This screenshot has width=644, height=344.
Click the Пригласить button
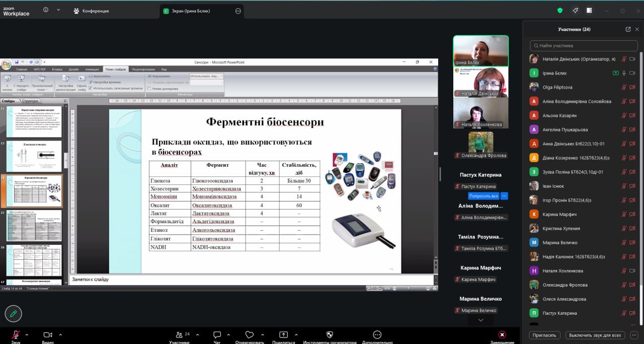point(545,335)
